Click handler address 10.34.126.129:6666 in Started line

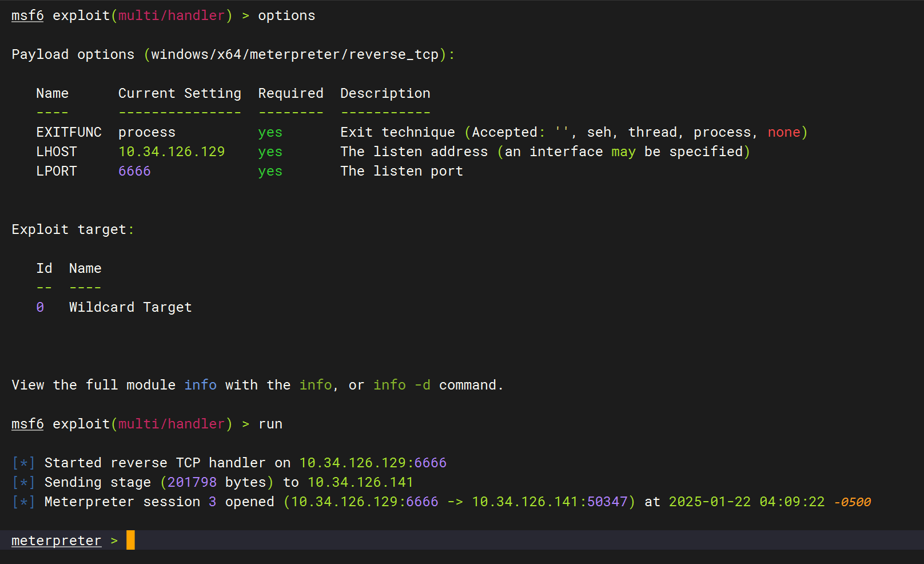pos(373,463)
